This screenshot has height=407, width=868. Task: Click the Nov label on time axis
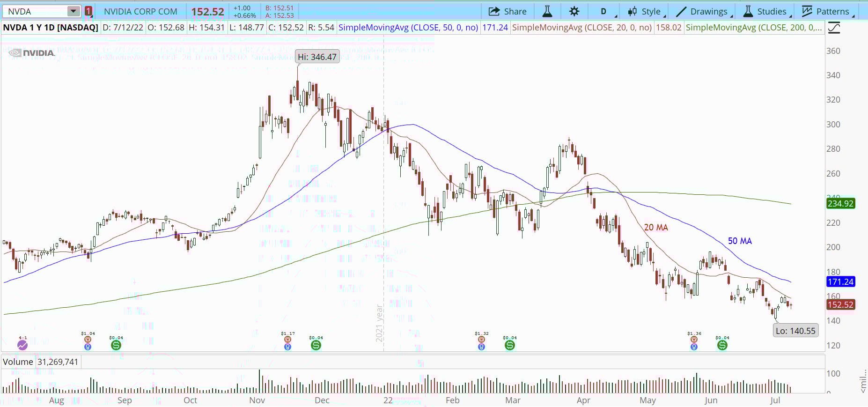(257, 400)
